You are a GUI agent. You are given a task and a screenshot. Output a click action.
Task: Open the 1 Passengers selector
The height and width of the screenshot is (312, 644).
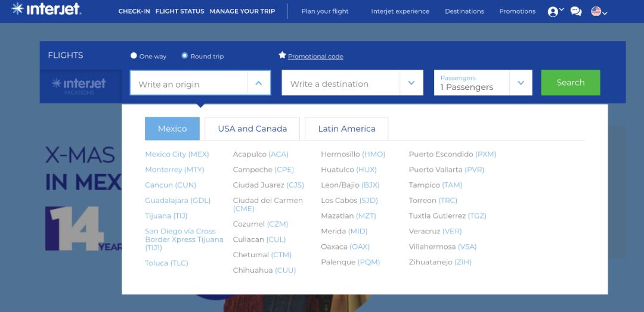(x=472, y=83)
